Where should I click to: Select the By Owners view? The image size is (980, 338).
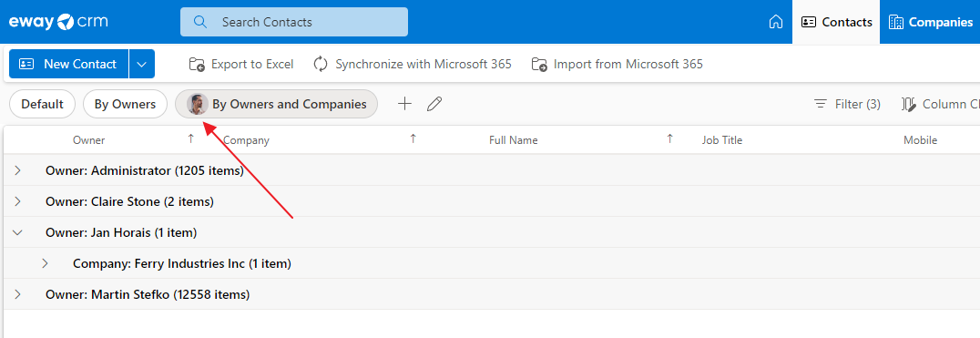(125, 105)
